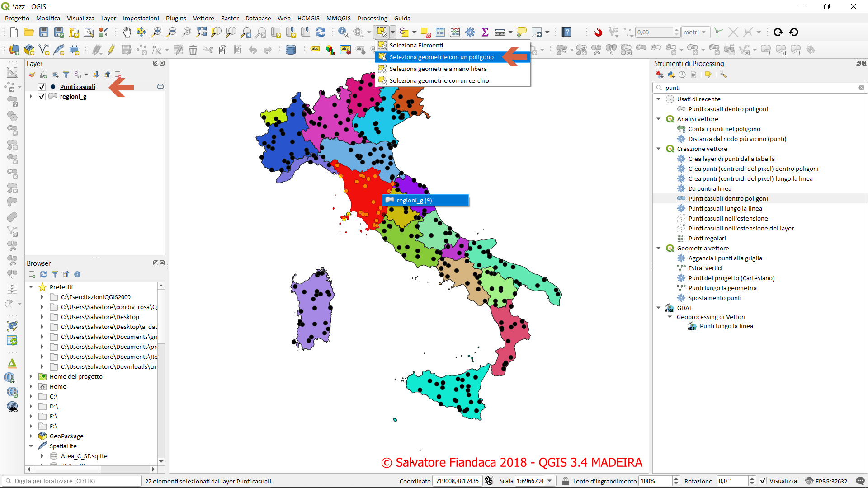The image size is (868, 488).
Task: Click the Statistical Summary sigma icon
Action: 485,32
